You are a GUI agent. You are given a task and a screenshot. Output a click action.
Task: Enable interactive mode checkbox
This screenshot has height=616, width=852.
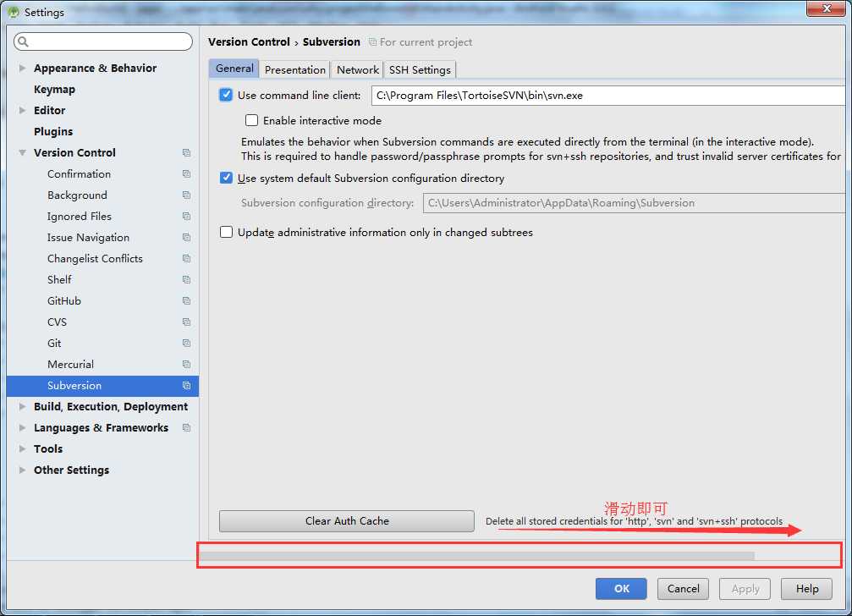click(251, 120)
